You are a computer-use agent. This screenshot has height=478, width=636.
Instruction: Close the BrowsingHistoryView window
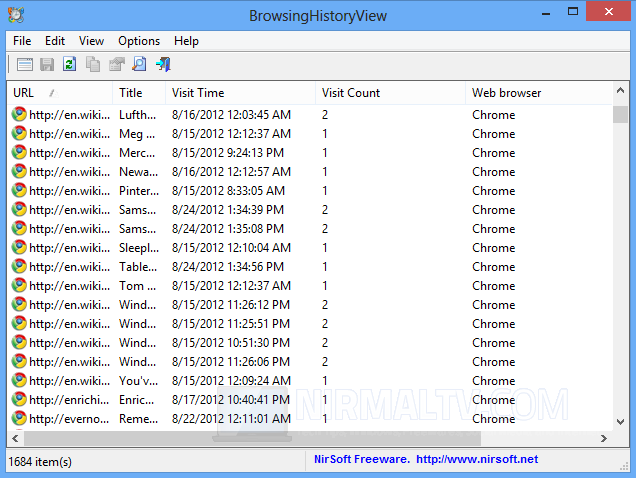(x=608, y=11)
